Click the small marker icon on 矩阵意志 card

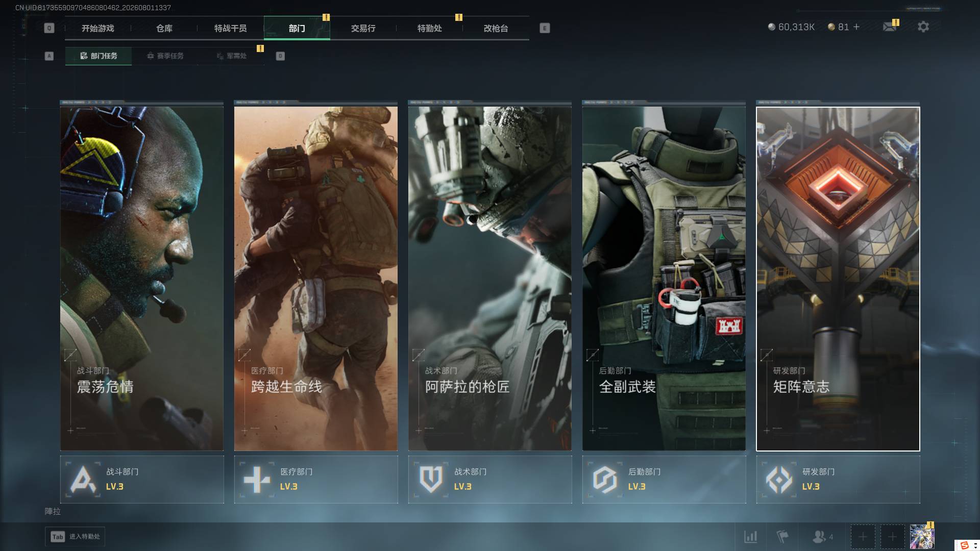point(767,355)
